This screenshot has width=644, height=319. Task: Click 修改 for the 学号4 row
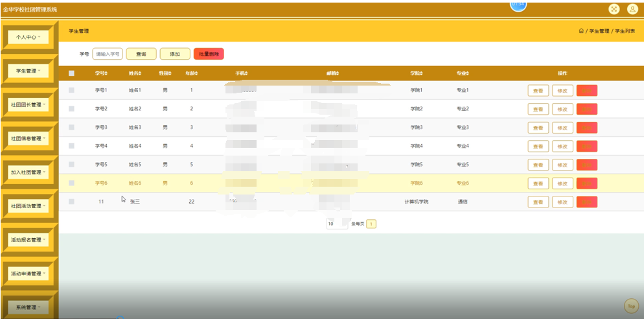click(562, 146)
